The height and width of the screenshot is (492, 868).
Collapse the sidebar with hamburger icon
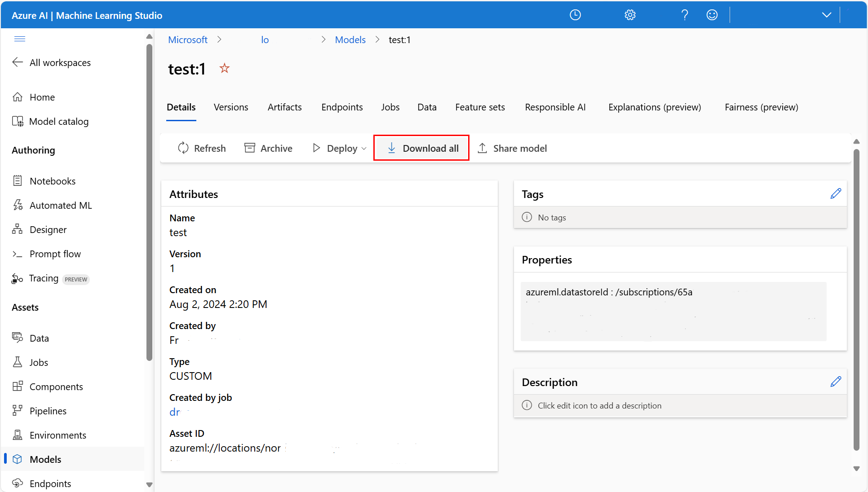tap(20, 39)
